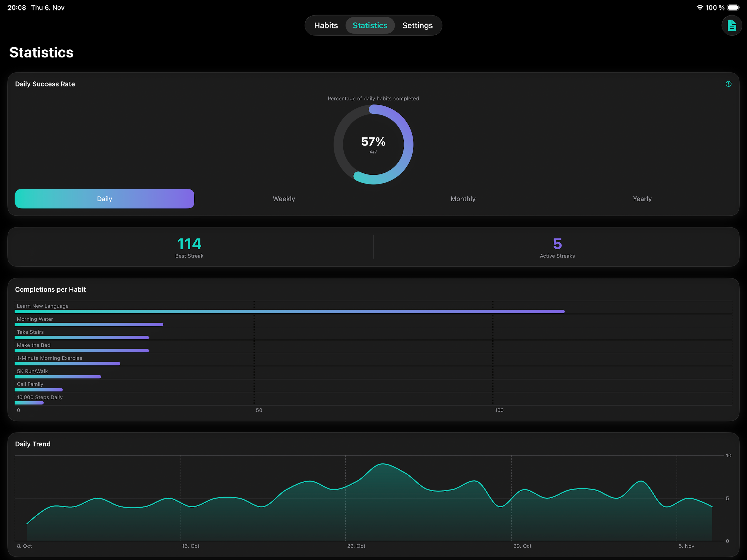Image resolution: width=747 pixels, height=560 pixels.
Task: Switch success rate to Monthly
Action: pyautogui.click(x=463, y=199)
